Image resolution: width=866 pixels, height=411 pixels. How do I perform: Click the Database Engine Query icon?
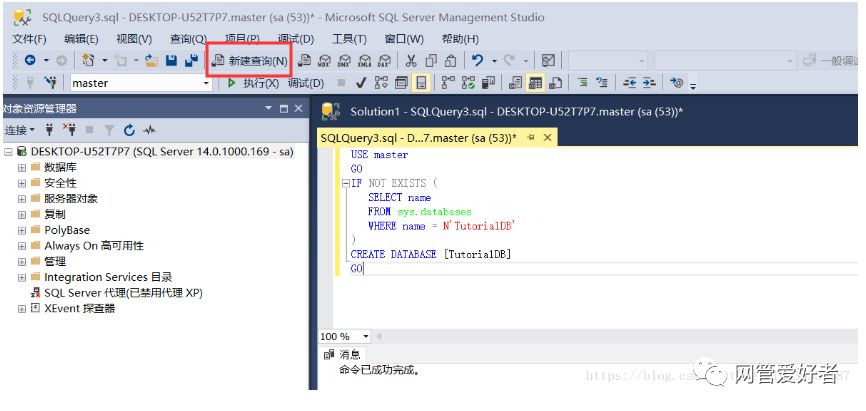pos(304,61)
